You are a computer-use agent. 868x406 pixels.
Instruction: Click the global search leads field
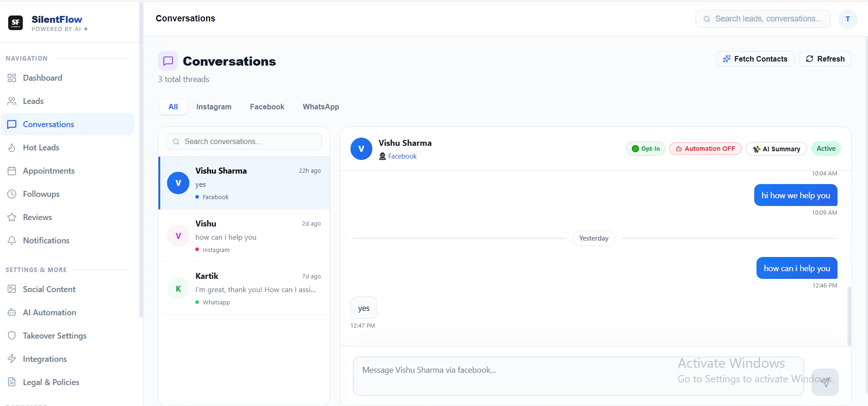pos(763,19)
